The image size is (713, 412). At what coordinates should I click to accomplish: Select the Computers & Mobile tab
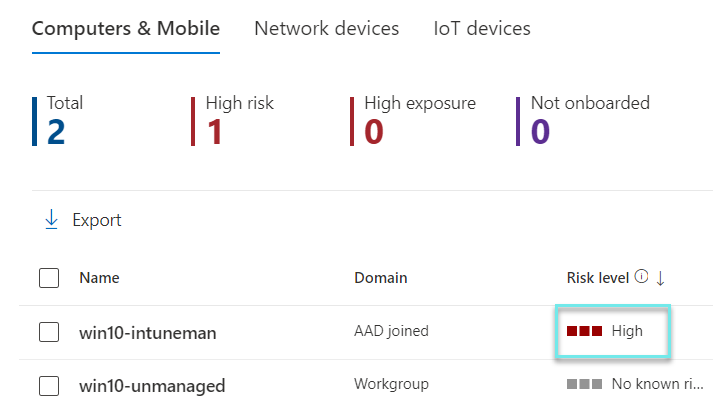(x=126, y=28)
